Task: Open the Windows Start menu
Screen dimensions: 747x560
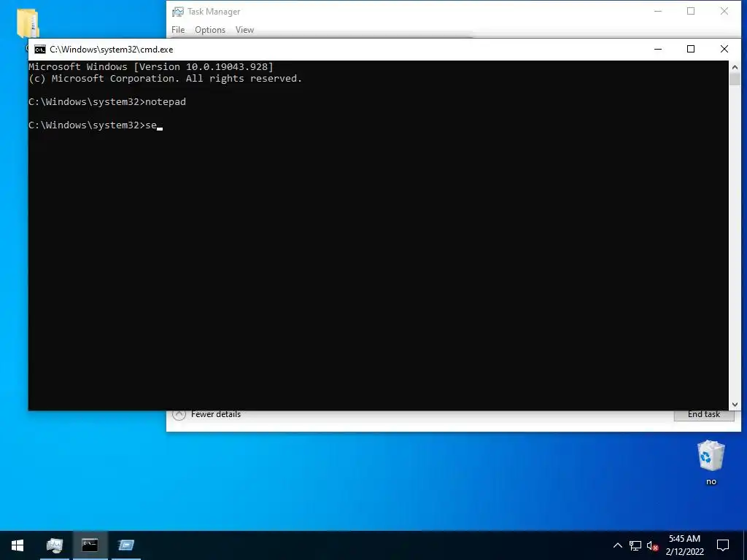Action: coord(18,545)
